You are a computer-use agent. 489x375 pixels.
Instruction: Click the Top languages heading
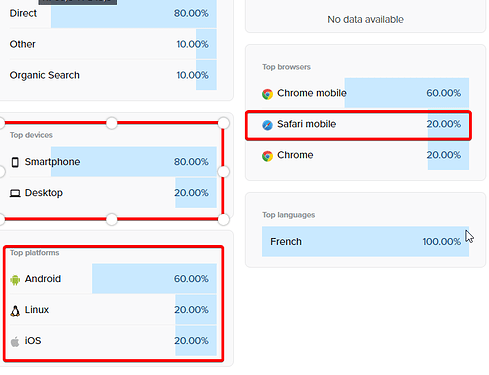tap(289, 215)
